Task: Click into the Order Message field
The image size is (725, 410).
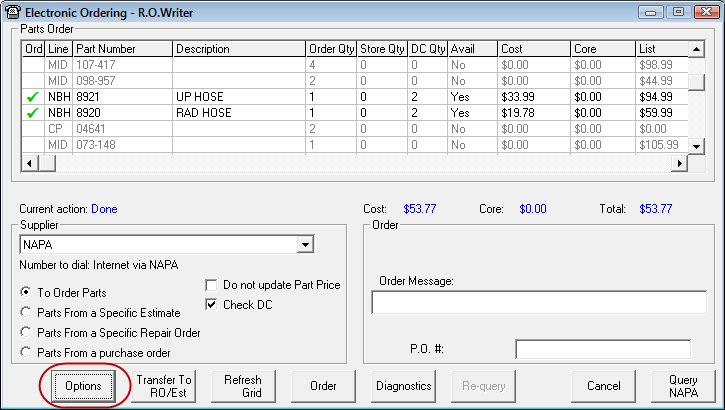Action: [x=538, y=303]
